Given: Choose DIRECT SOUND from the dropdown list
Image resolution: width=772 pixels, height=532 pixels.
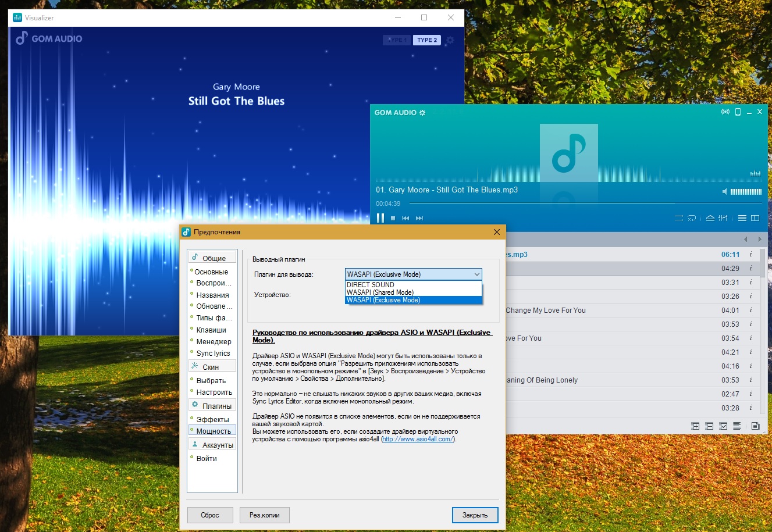Looking at the screenshot, I should (371, 285).
